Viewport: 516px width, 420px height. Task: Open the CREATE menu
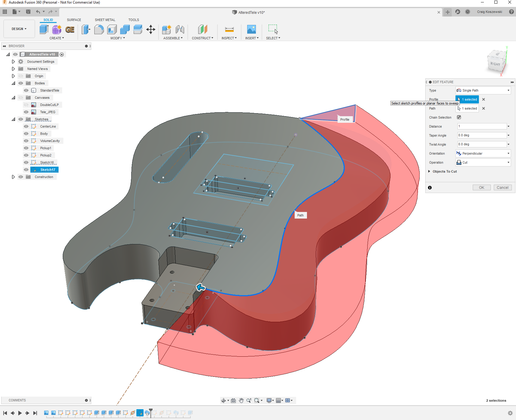click(x=57, y=38)
